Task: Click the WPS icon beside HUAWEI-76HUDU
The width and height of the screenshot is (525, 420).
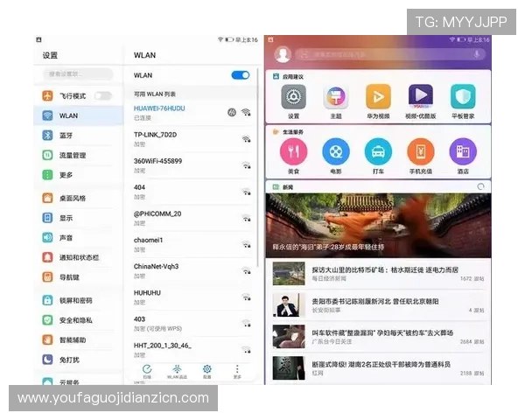Action: tap(232, 113)
